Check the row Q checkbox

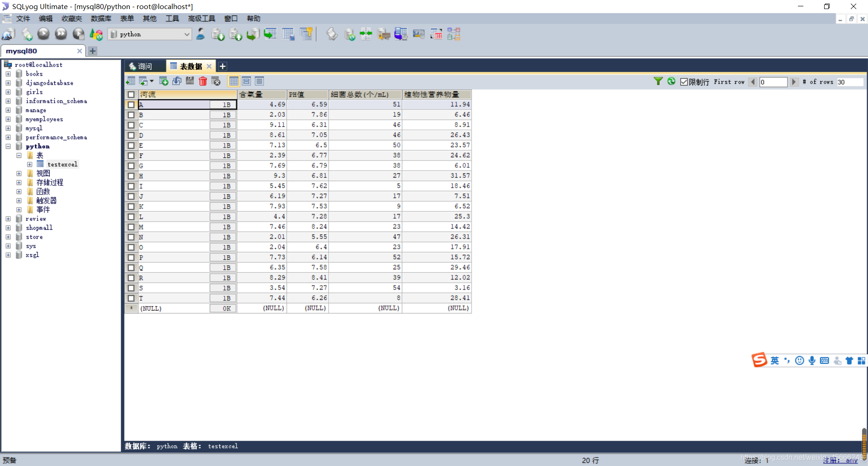click(x=131, y=267)
